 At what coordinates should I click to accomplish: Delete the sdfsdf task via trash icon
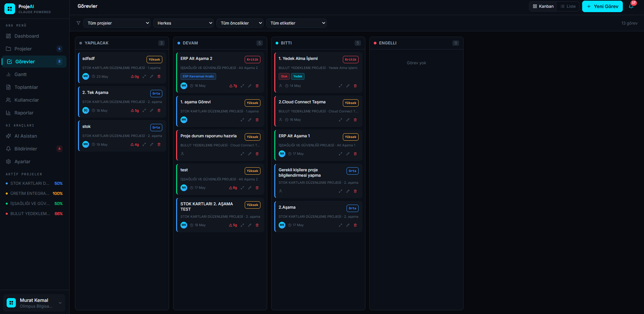[x=159, y=76]
